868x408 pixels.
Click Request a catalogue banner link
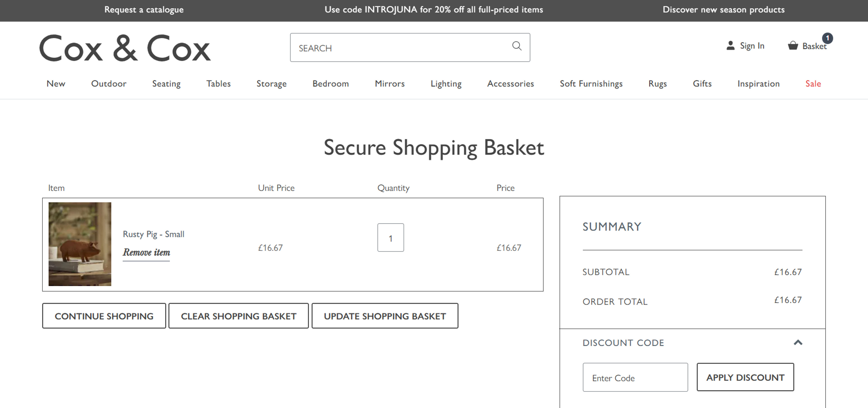pyautogui.click(x=144, y=10)
